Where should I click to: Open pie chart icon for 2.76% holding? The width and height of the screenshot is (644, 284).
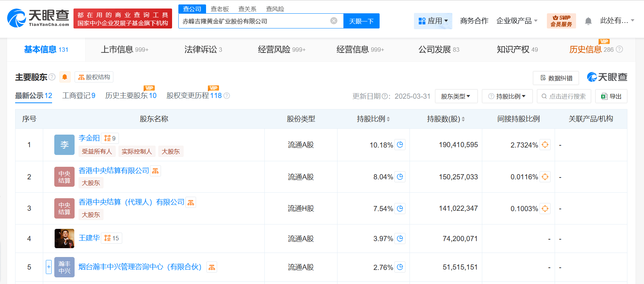point(400,267)
